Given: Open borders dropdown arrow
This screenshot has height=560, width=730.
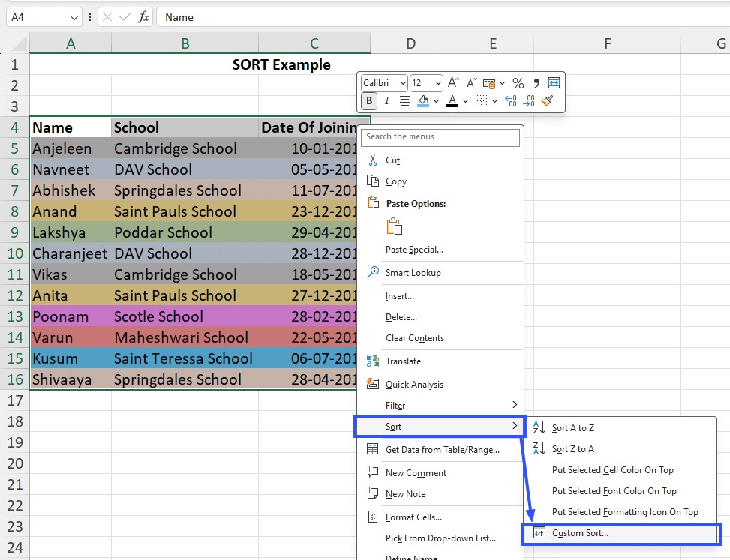Looking at the screenshot, I should coord(494,101).
